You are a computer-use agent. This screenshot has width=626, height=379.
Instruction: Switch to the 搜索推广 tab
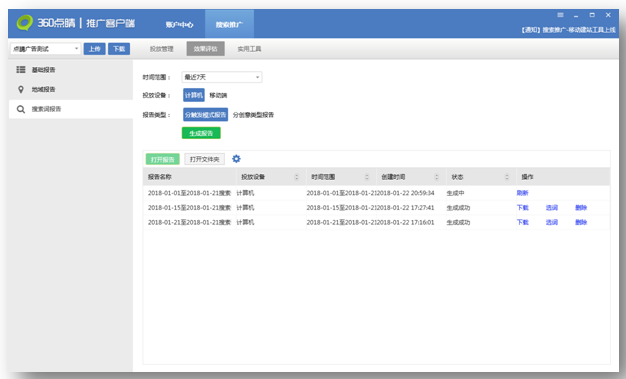(229, 24)
